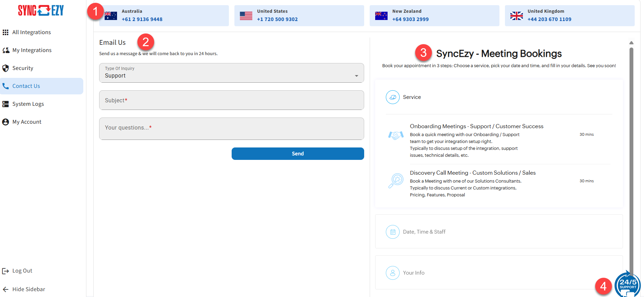Click the United States flag icon

click(x=246, y=16)
